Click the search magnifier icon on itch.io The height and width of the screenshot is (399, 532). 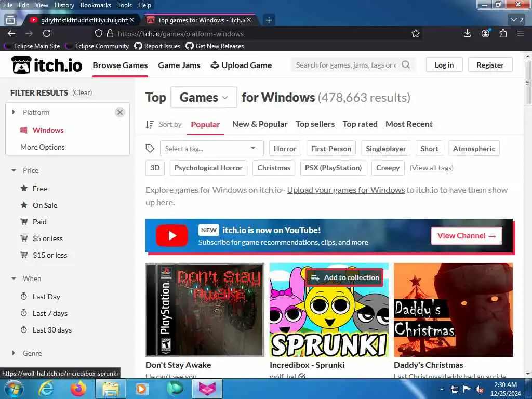406,64
